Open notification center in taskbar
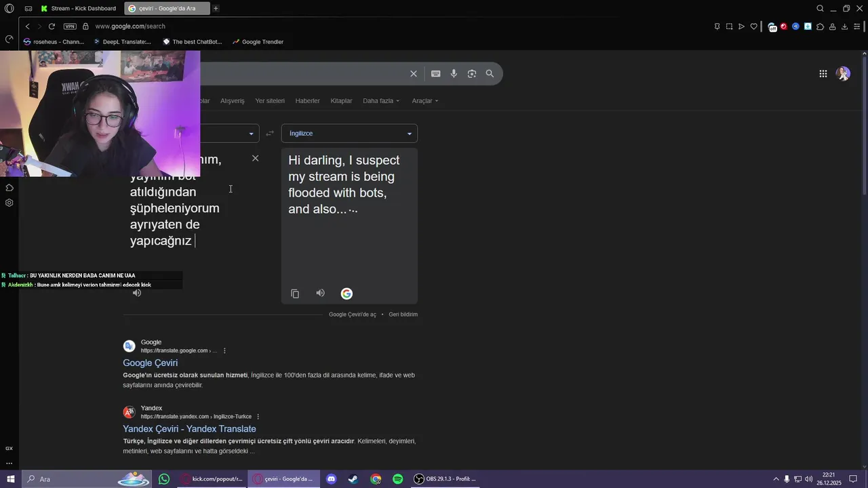 pos(853,479)
